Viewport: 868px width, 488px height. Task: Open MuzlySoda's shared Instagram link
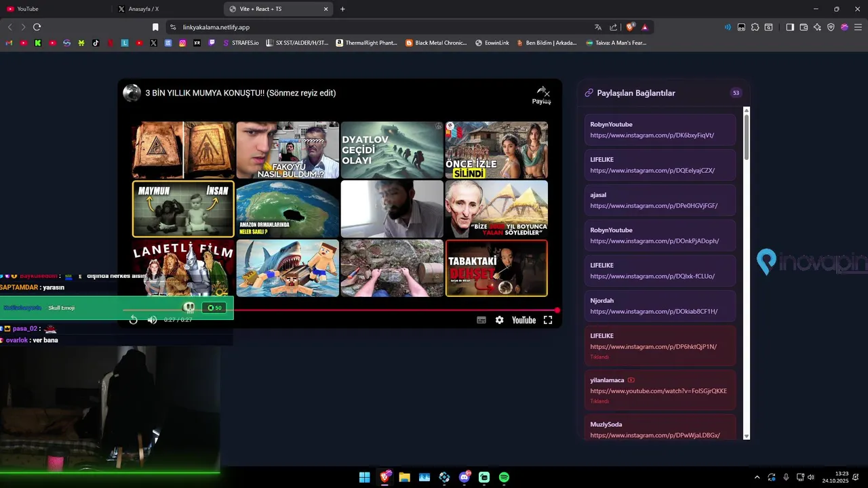coord(655,435)
